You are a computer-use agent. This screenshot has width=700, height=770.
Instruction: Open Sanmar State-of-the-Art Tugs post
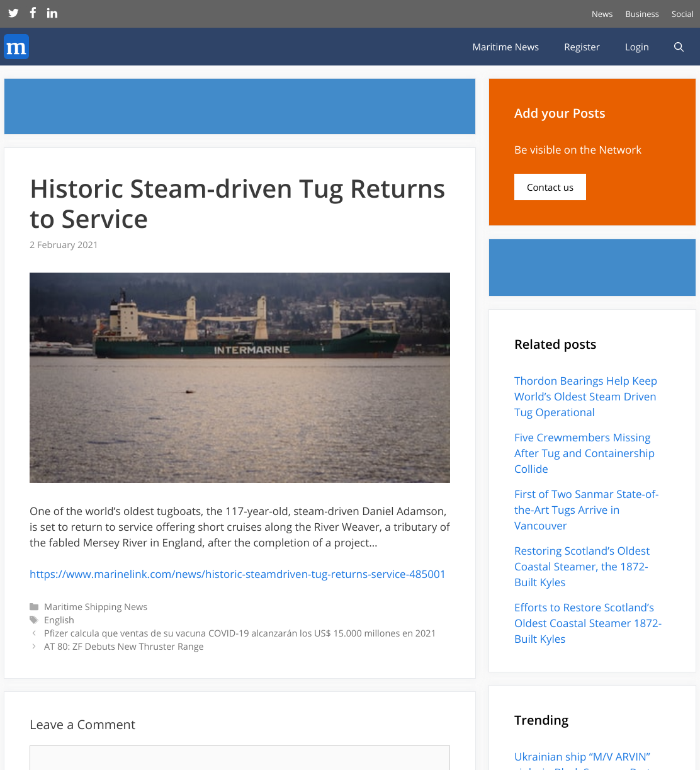tap(586, 510)
